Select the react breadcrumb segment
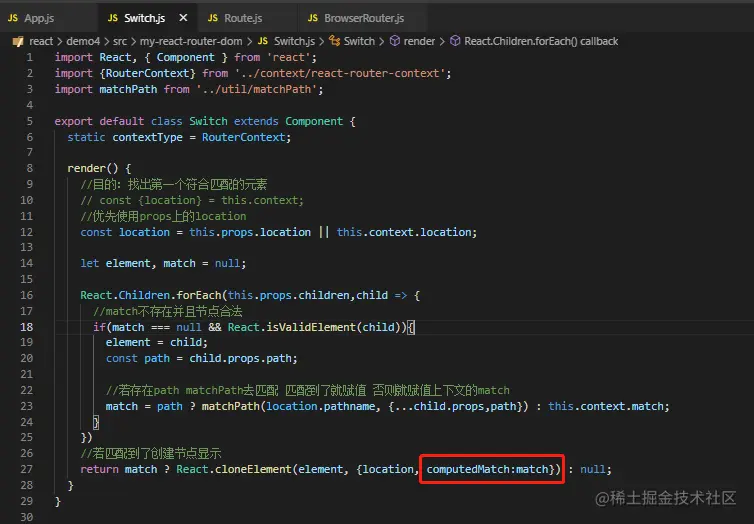This screenshot has width=754, height=524. (x=41, y=41)
